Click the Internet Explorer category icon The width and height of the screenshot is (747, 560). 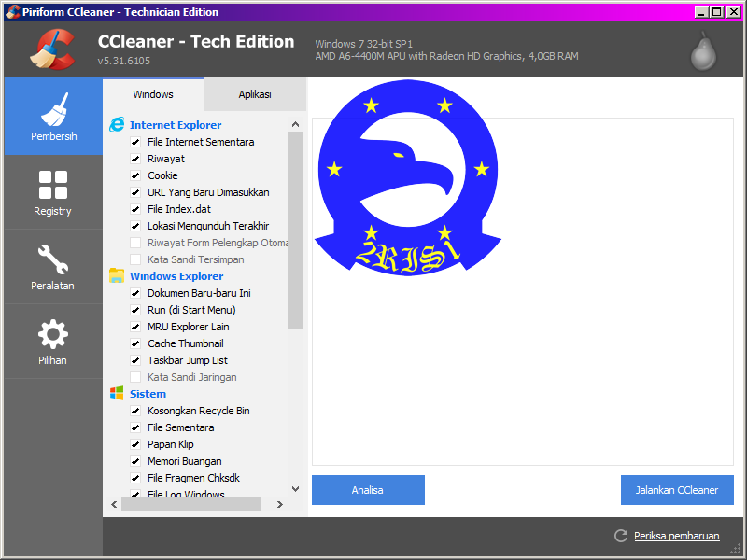point(117,125)
